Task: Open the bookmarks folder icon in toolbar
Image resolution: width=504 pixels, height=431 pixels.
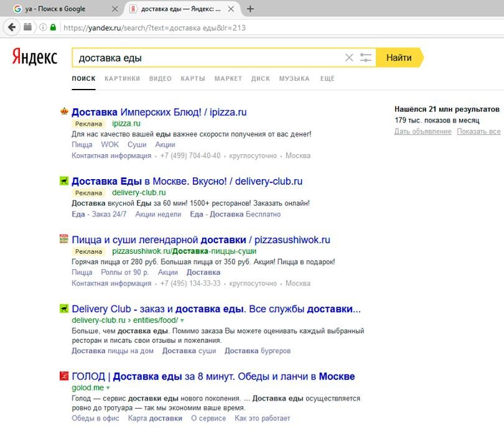Action: (27, 27)
